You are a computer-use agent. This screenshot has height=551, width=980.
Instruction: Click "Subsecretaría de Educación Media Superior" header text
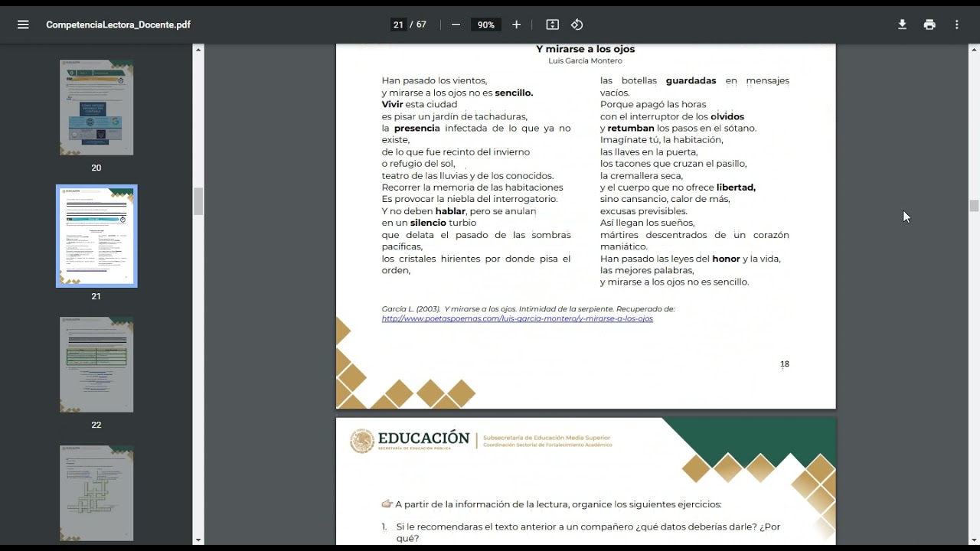[547, 438]
